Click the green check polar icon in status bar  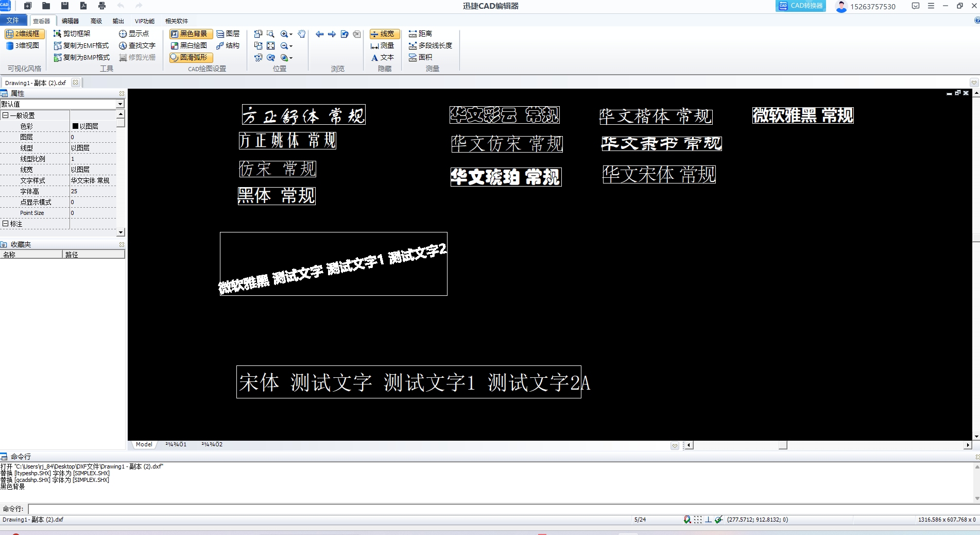[x=719, y=520]
